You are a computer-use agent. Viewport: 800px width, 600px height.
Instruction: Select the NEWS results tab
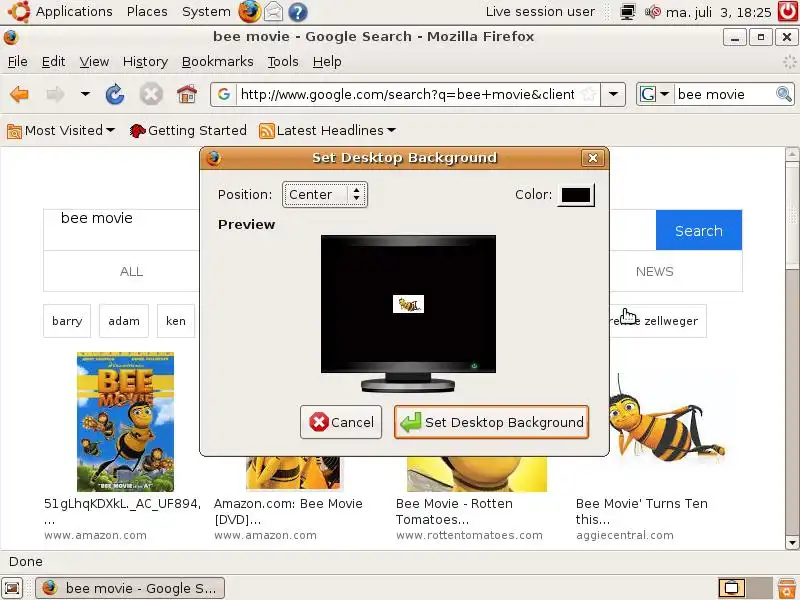tap(655, 271)
